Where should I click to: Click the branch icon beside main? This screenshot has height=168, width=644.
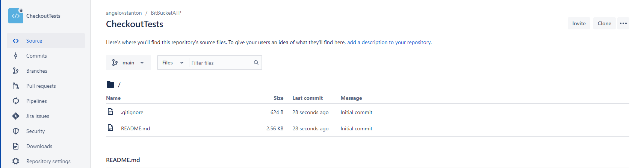(x=115, y=63)
